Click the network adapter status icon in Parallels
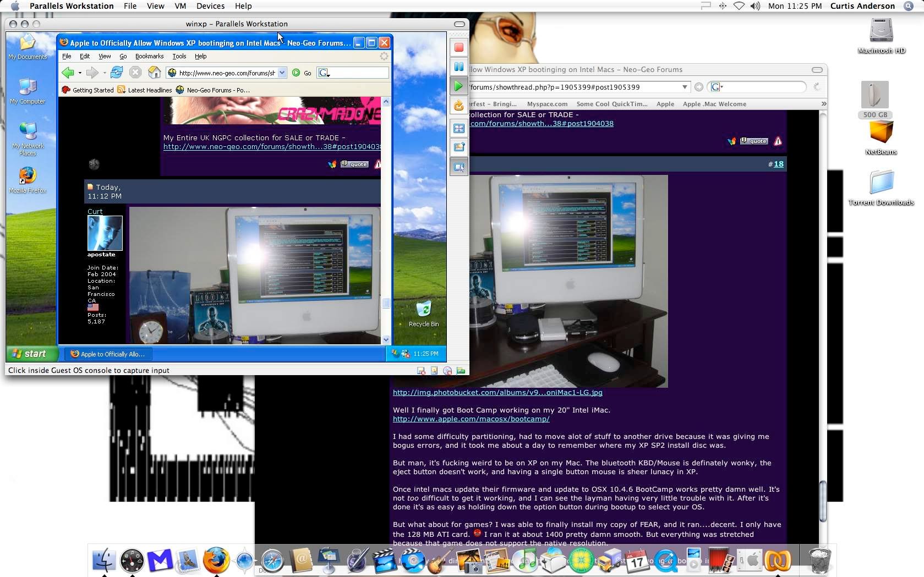This screenshot has width=924, height=577. pyautogui.click(x=461, y=371)
